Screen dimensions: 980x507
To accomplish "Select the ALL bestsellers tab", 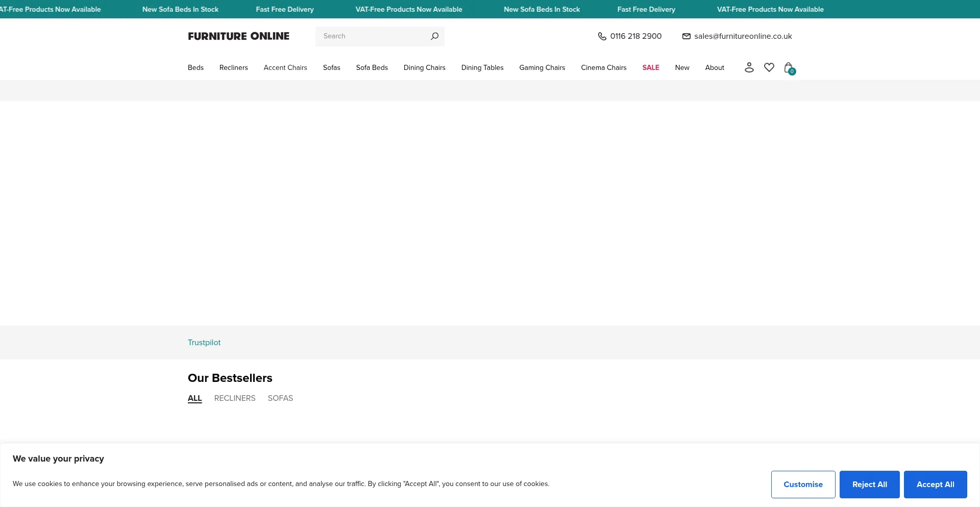I will click(x=195, y=398).
